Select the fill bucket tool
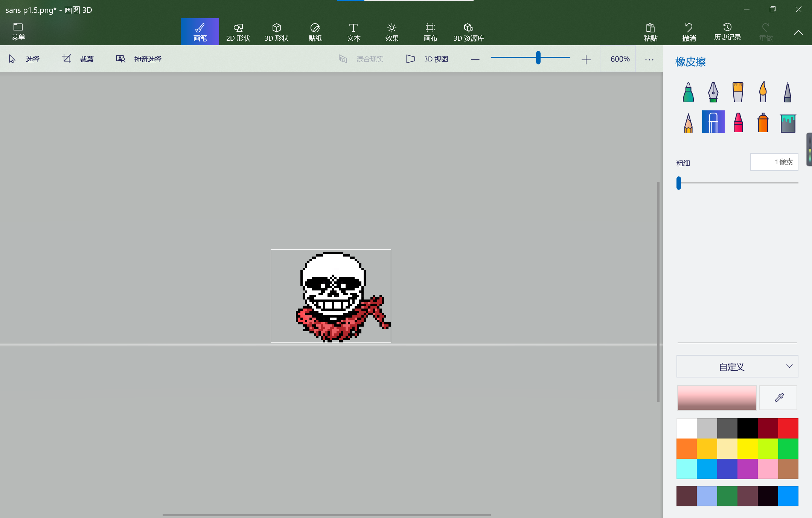 [788, 123]
